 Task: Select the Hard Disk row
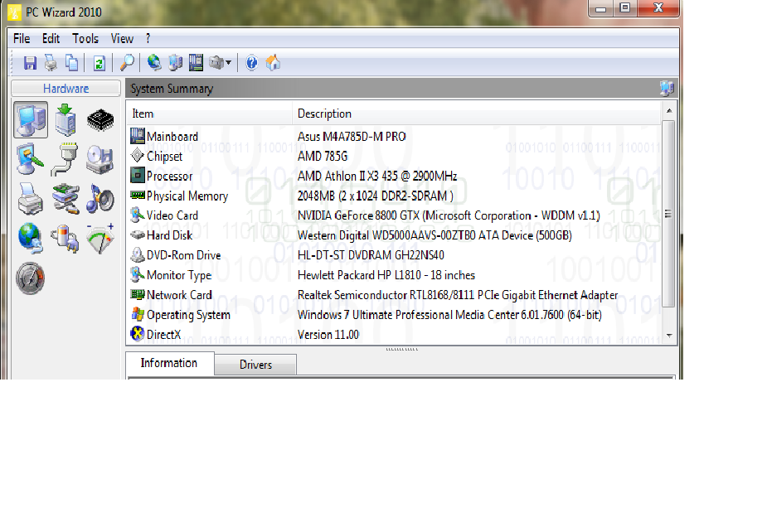click(x=394, y=235)
